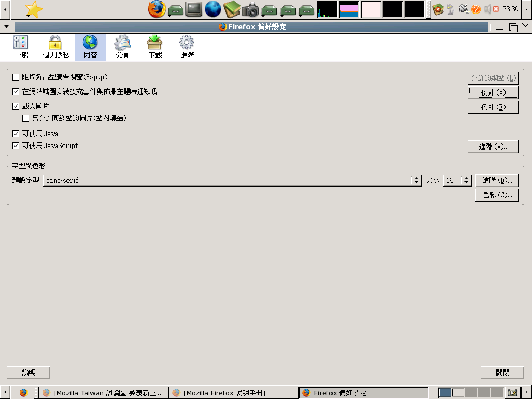The image size is (532, 399).
Task: Open the drawer between Firefox and terminal launchers
Action: point(176,10)
